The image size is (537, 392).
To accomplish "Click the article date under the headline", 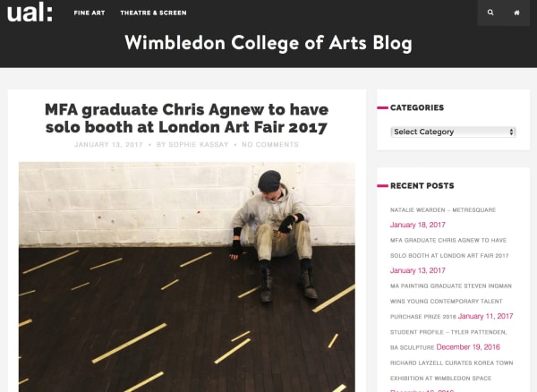I will 108,145.
